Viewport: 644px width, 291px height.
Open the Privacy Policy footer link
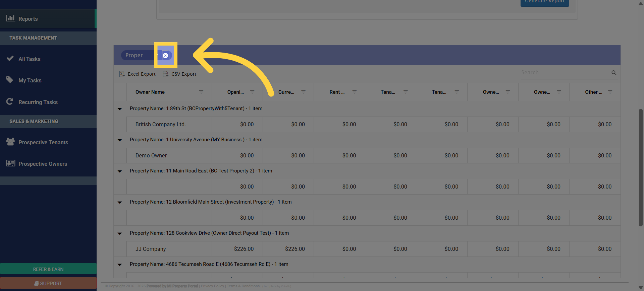pyautogui.click(x=212, y=286)
